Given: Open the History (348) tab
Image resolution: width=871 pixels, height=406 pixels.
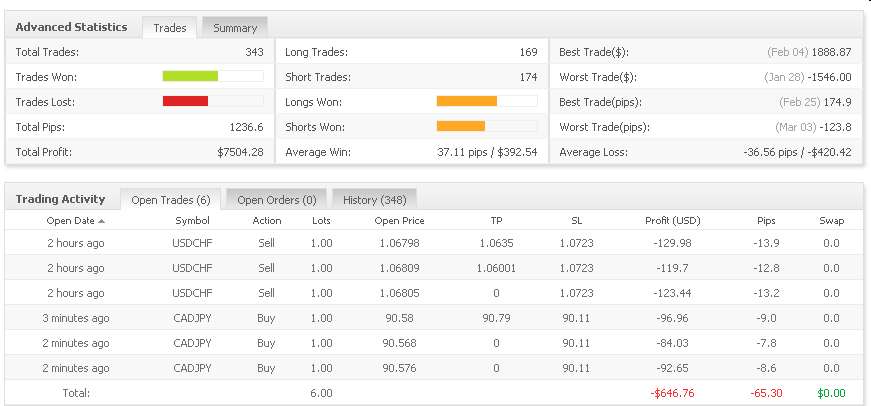Looking at the screenshot, I should pos(373,200).
